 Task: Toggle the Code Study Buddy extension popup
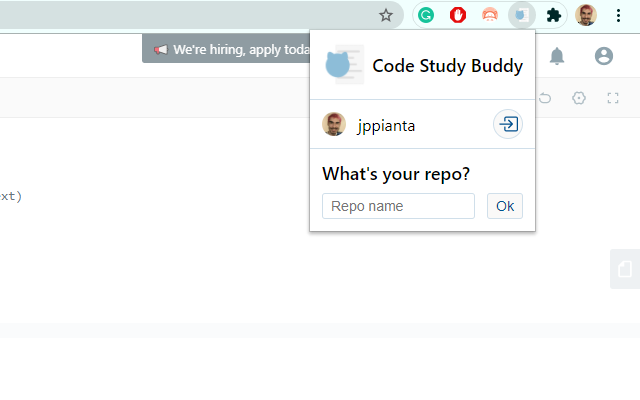(x=521, y=15)
